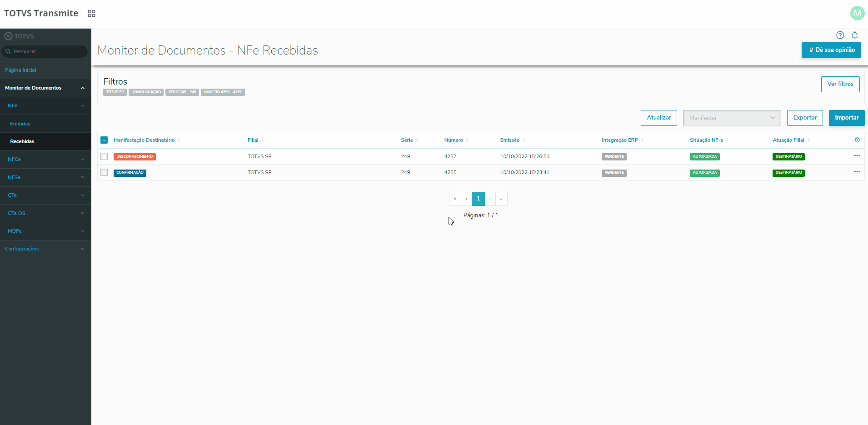Image resolution: width=868 pixels, height=425 pixels.
Task: Sort by Manifestação Destinatário column
Action: (x=147, y=140)
